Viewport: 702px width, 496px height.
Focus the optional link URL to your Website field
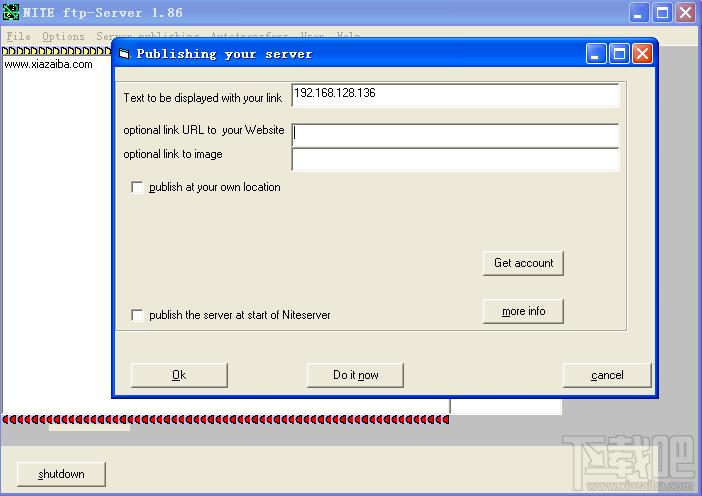[x=455, y=134]
